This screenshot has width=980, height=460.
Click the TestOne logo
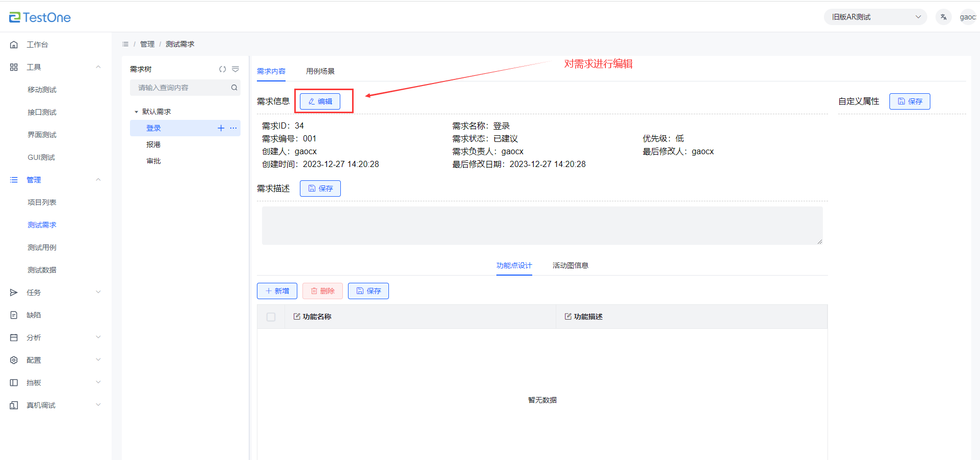pos(40,17)
